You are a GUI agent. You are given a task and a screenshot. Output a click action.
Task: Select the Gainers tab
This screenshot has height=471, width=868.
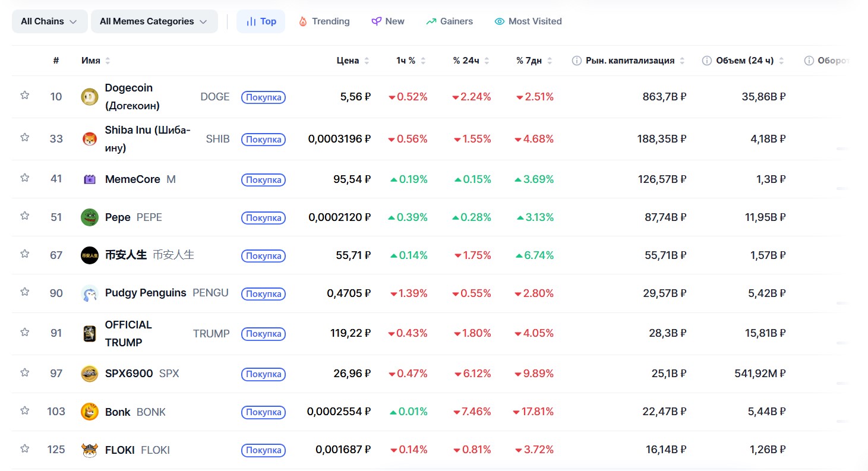450,21
